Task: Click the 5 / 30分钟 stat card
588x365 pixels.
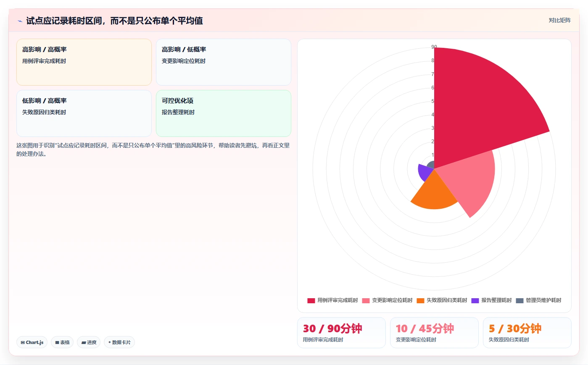Action: (527, 333)
